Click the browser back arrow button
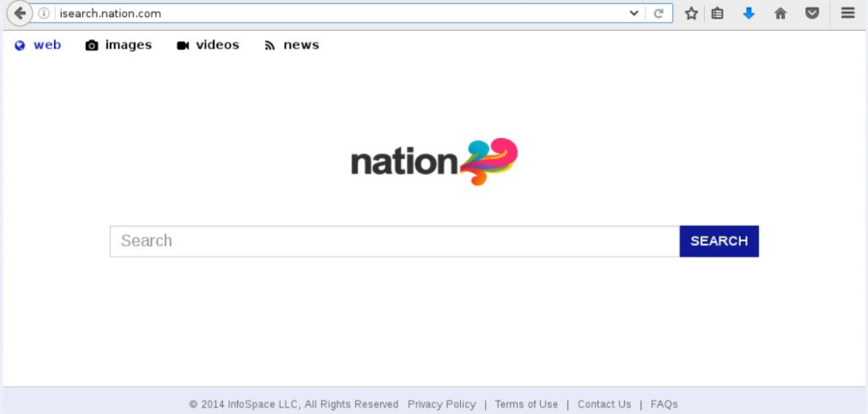Screen dimensions: 868x414 click(x=19, y=14)
